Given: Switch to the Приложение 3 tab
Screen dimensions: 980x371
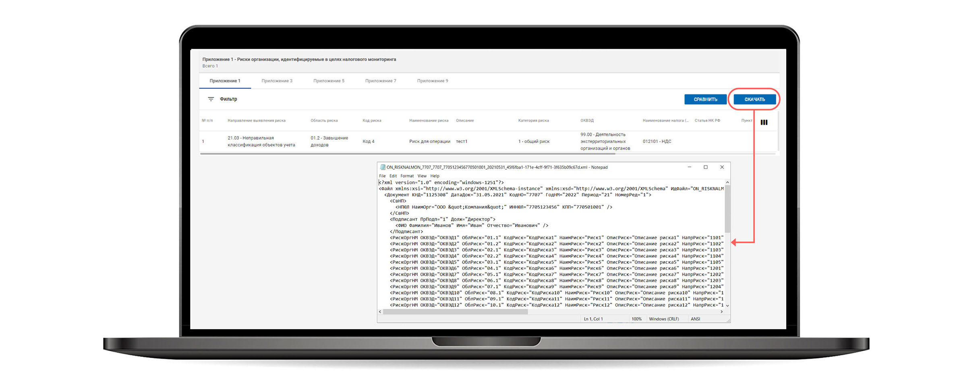Looking at the screenshot, I should click(277, 81).
